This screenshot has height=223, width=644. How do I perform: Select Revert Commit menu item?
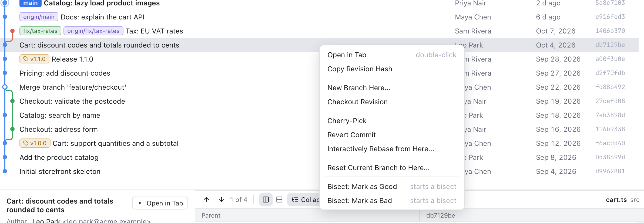pyautogui.click(x=392, y=135)
